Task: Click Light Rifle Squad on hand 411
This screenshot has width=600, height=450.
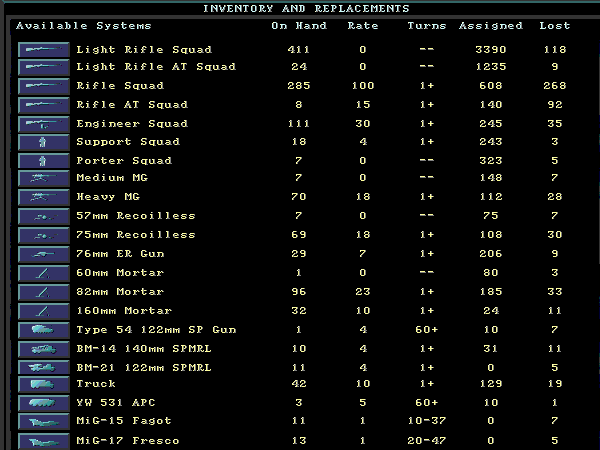Action: click(x=299, y=50)
